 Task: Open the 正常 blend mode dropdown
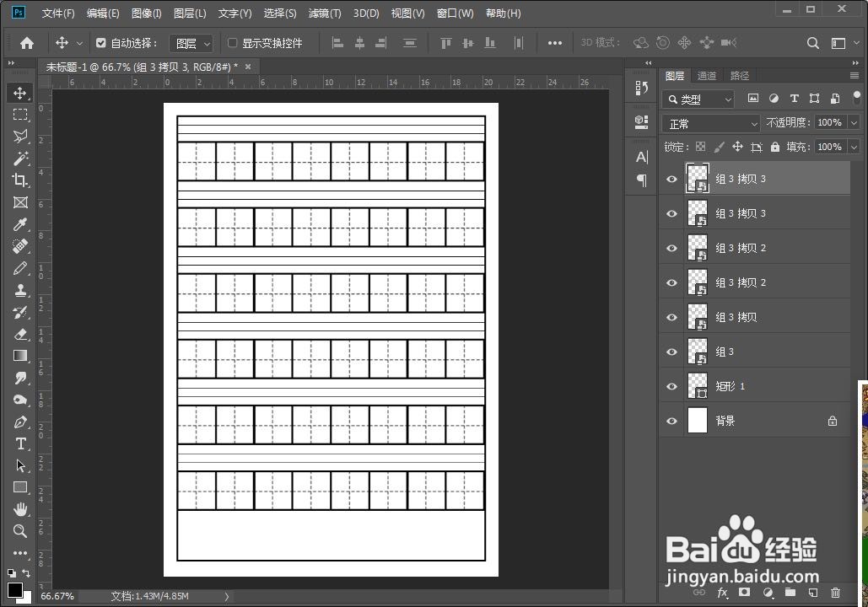[711, 123]
